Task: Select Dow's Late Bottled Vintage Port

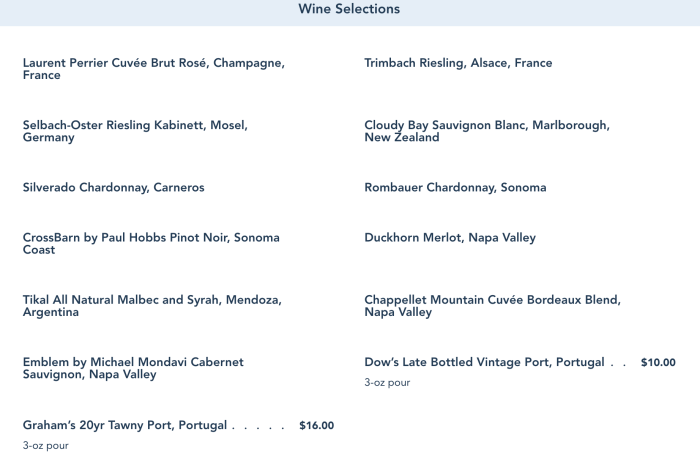Action: click(484, 363)
